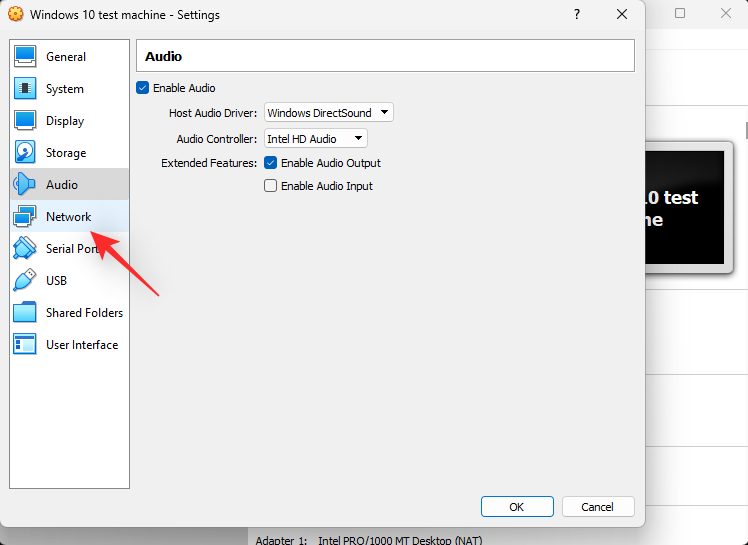Open the Network settings page
Viewport: 748px width, 545px height.
pos(69,217)
